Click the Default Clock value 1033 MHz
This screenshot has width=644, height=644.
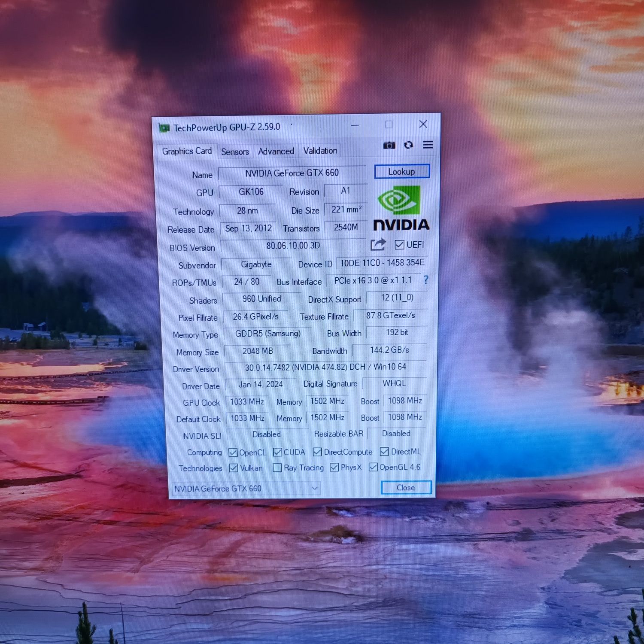247,418
